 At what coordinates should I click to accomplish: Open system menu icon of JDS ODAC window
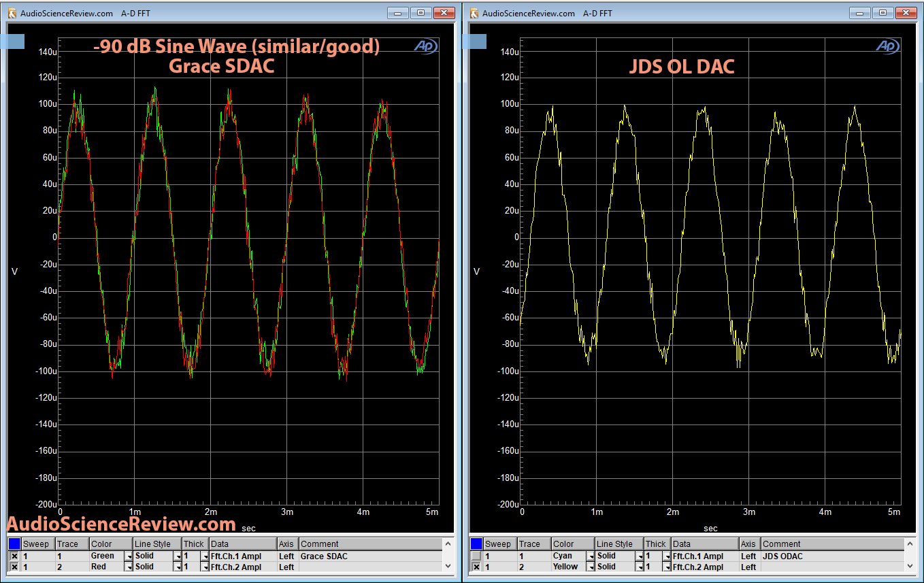point(474,13)
